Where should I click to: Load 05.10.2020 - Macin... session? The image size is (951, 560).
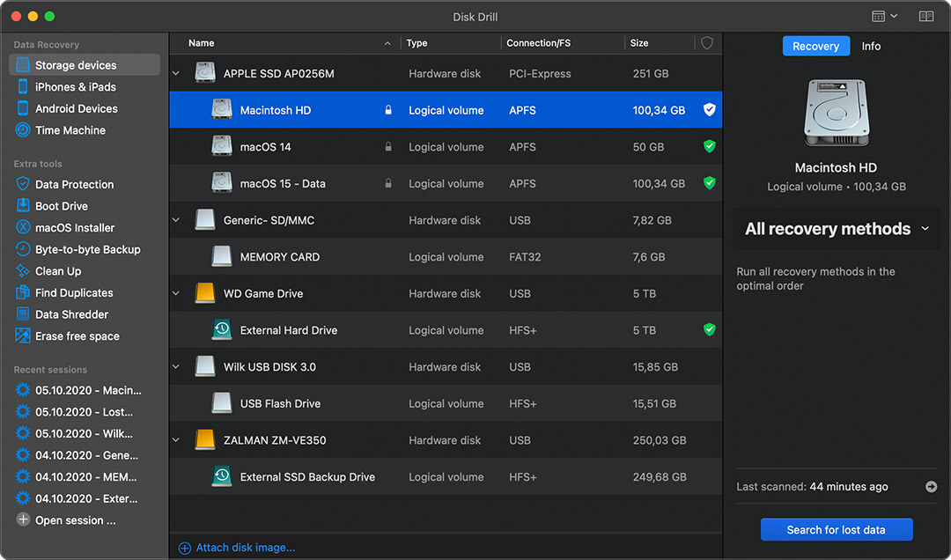[88, 391]
